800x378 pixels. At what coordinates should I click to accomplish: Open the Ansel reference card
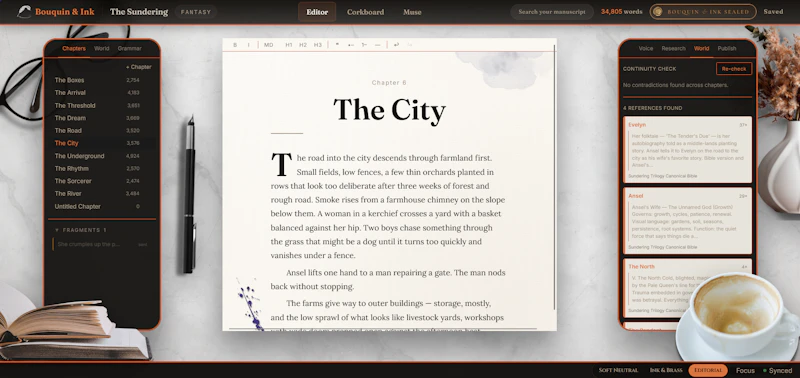tap(687, 220)
